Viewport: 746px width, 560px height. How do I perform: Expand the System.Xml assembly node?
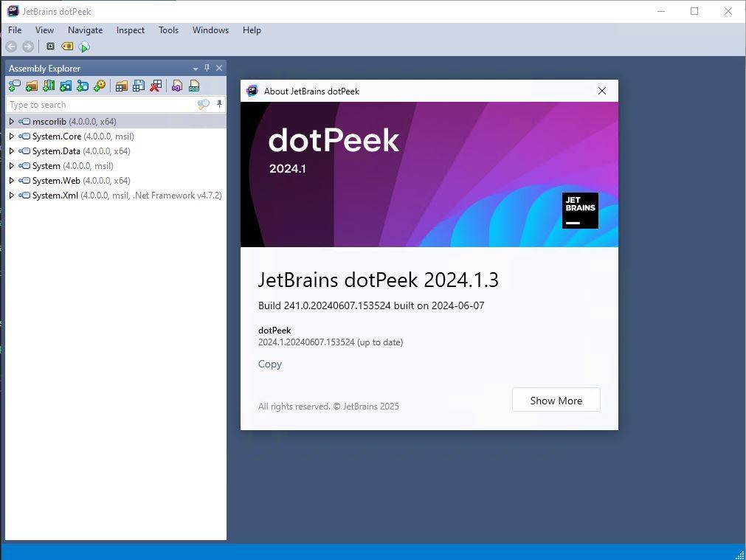click(11, 195)
